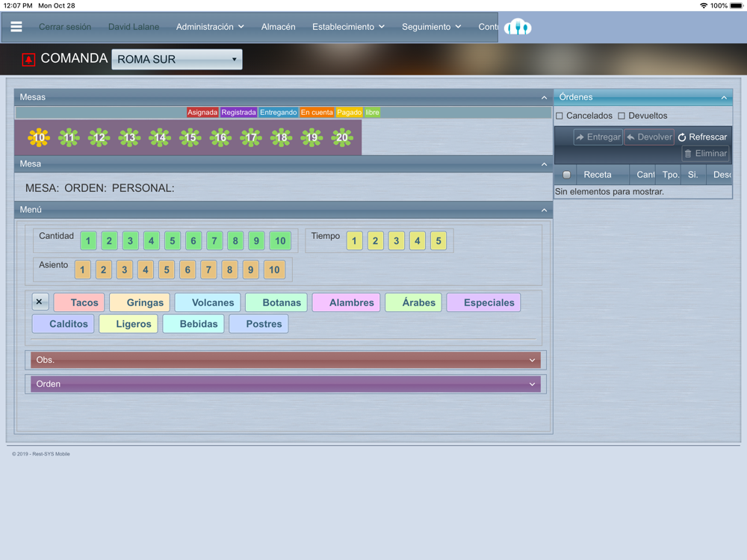Viewport: 747px width, 560px height.
Task: Collapse the Mesas panel
Action: coord(544,98)
